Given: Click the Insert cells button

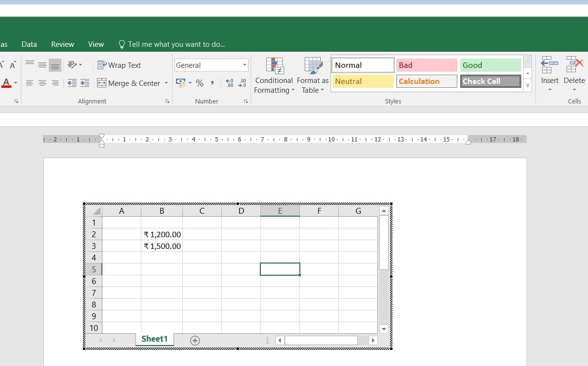Looking at the screenshot, I should point(550,74).
